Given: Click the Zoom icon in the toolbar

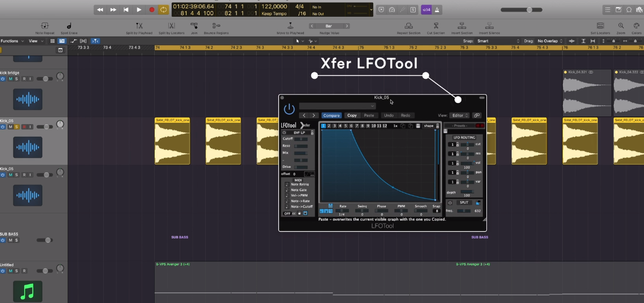Looking at the screenshot, I should click(621, 26).
